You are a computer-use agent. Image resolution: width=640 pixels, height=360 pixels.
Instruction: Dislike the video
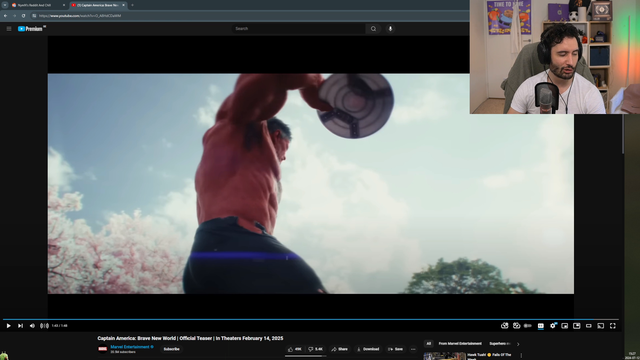(x=315, y=349)
